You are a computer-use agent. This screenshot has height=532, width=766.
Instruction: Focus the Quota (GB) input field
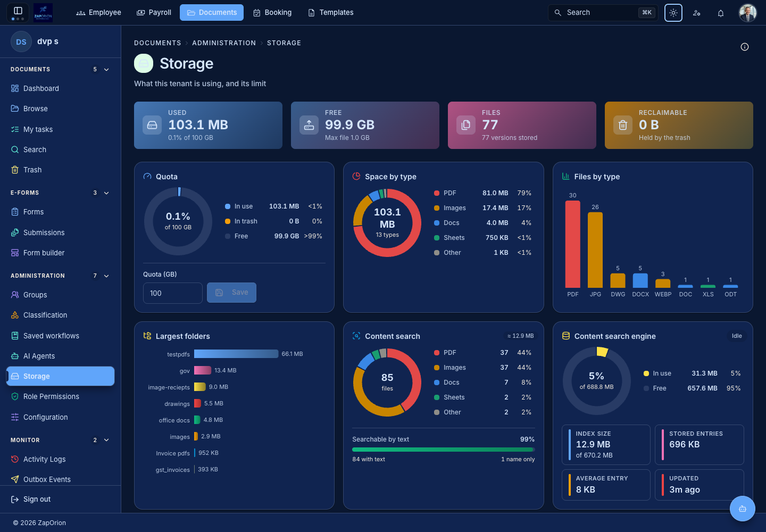click(x=173, y=293)
